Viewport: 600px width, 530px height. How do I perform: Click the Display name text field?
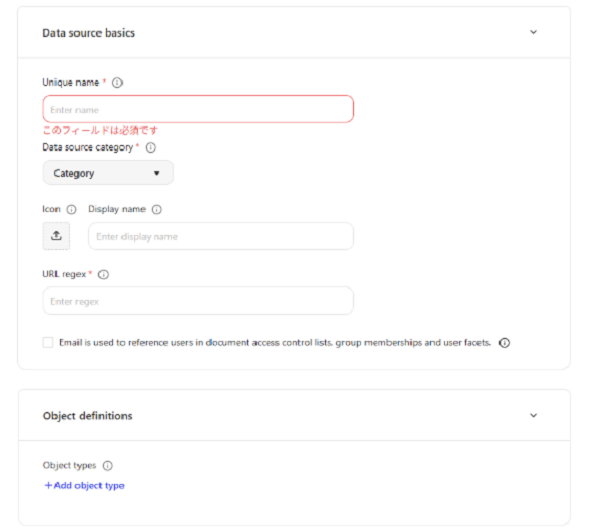[220, 236]
